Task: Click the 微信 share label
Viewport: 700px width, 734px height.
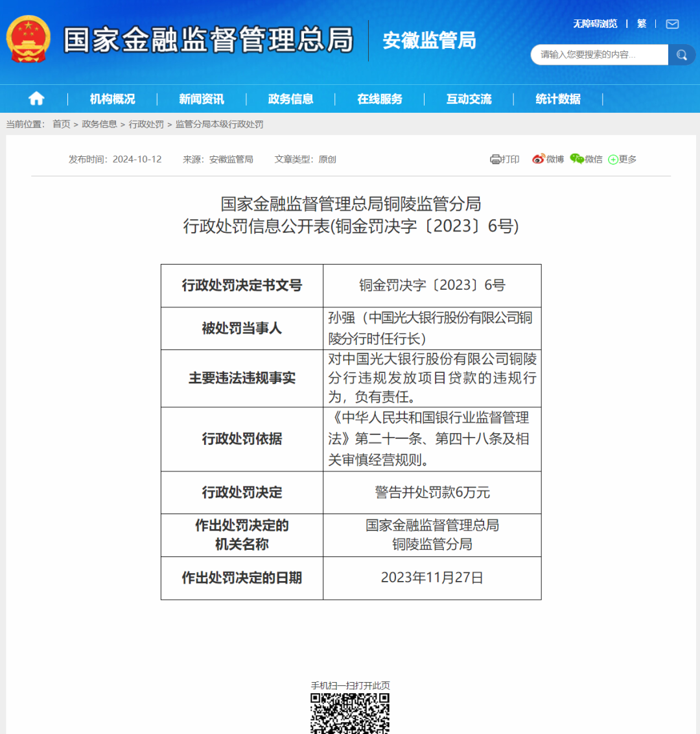Action: click(x=593, y=159)
